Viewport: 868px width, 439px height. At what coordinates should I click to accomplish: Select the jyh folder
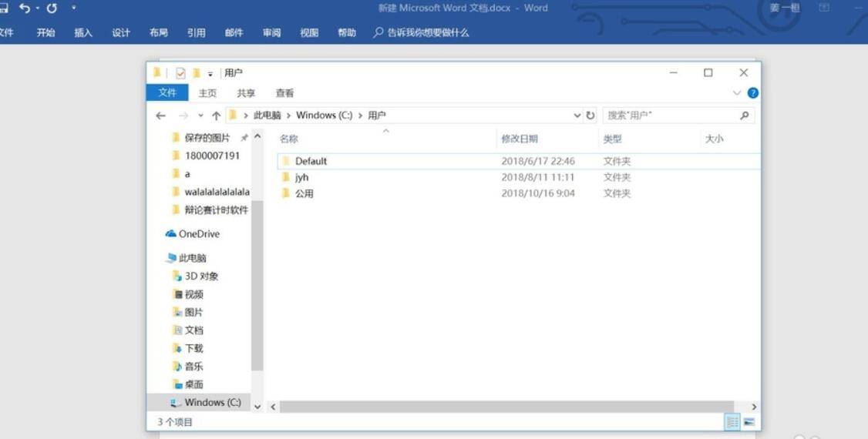301,177
